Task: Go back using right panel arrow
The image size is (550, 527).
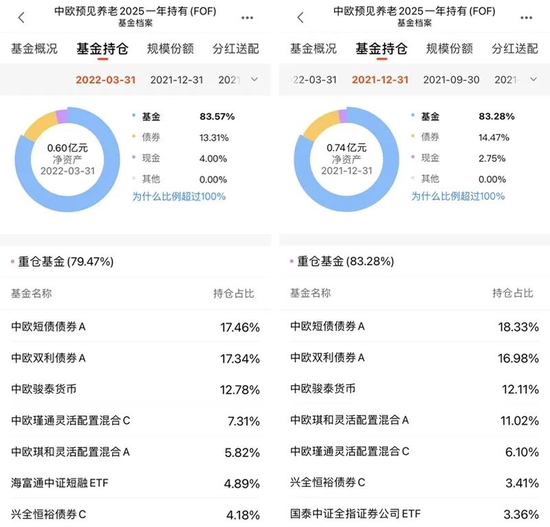Action: [x=301, y=18]
